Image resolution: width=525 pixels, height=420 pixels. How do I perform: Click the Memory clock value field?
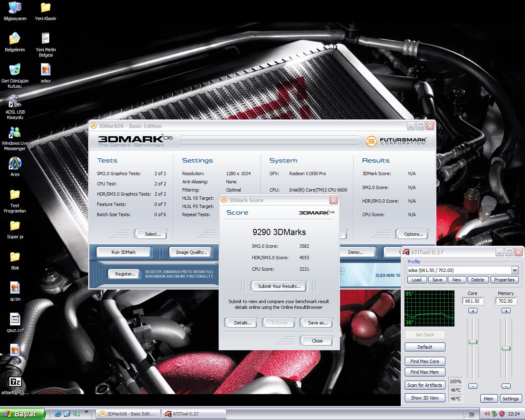pyautogui.click(x=506, y=301)
